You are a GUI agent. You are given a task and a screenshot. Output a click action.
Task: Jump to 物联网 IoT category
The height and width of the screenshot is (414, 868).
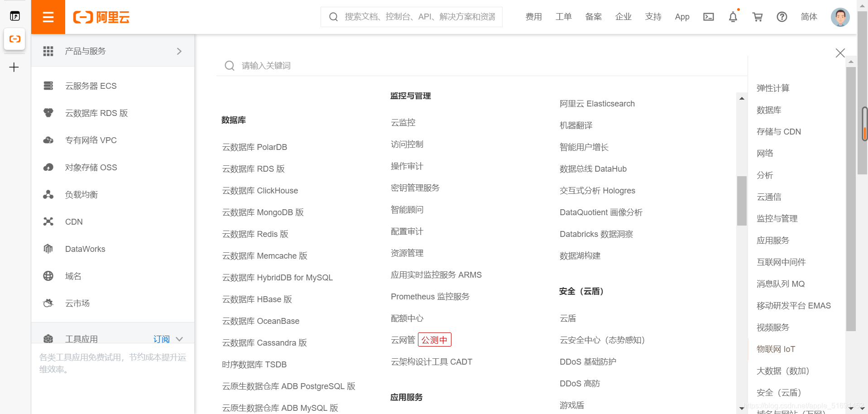click(776, 349)
